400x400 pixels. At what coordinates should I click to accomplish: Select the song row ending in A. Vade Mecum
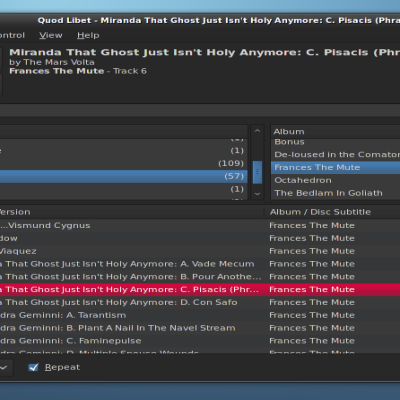click(x=200, y=264)
